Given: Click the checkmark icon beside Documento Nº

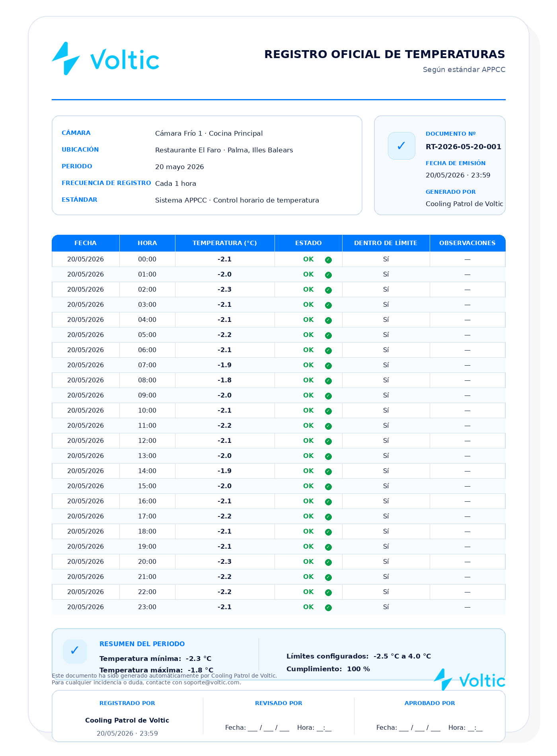Looking at the screenshot, I should (x=401, y=146).
